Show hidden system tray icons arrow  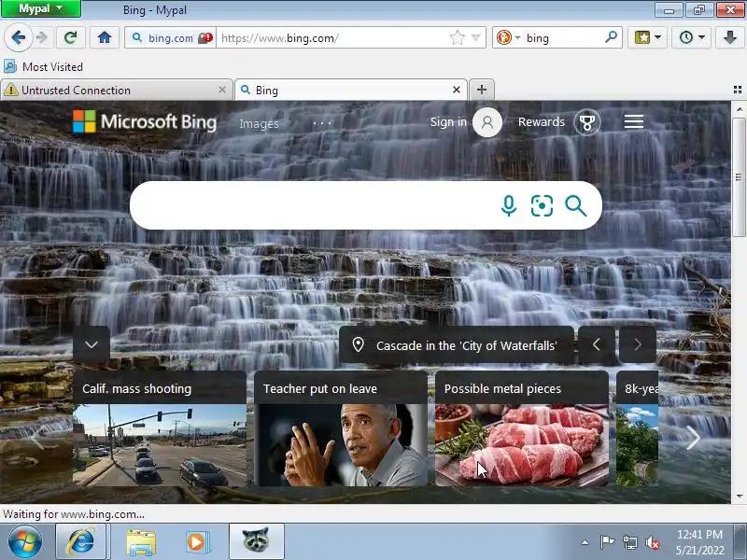tap(585, 542)
